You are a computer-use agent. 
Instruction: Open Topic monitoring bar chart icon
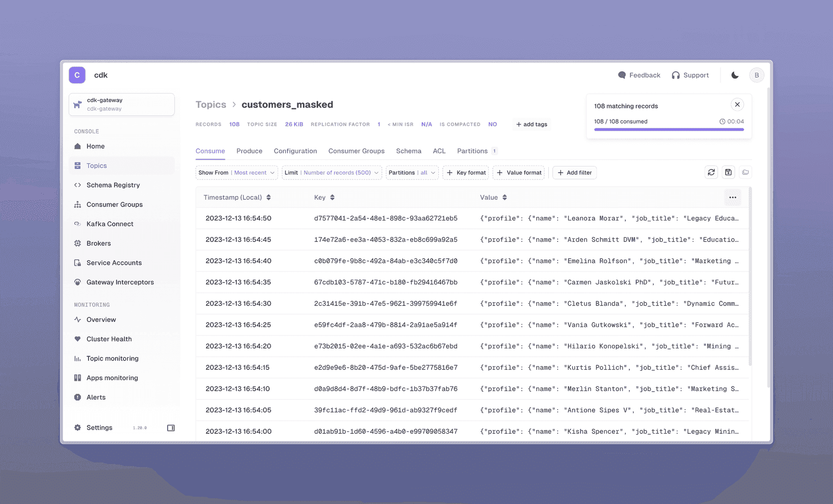[78, 358]
